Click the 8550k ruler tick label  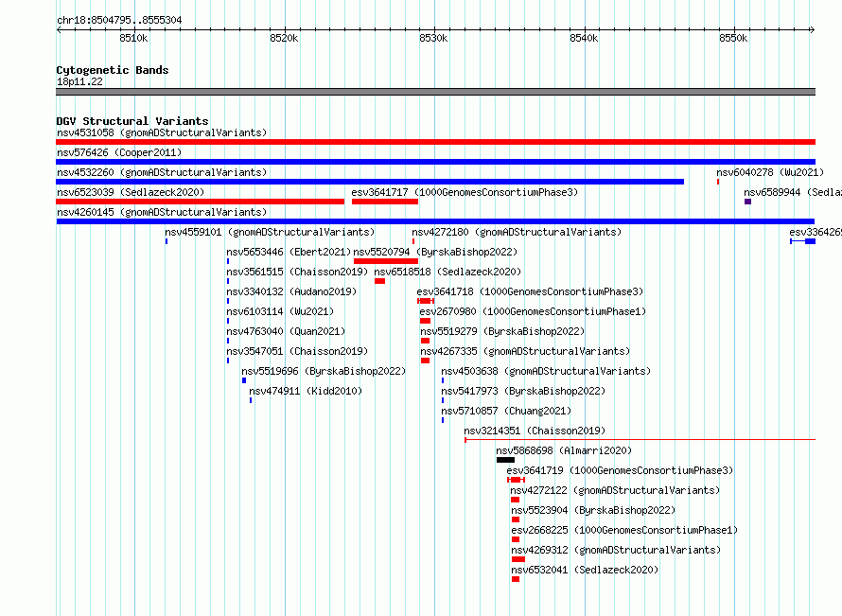[733, 38]
